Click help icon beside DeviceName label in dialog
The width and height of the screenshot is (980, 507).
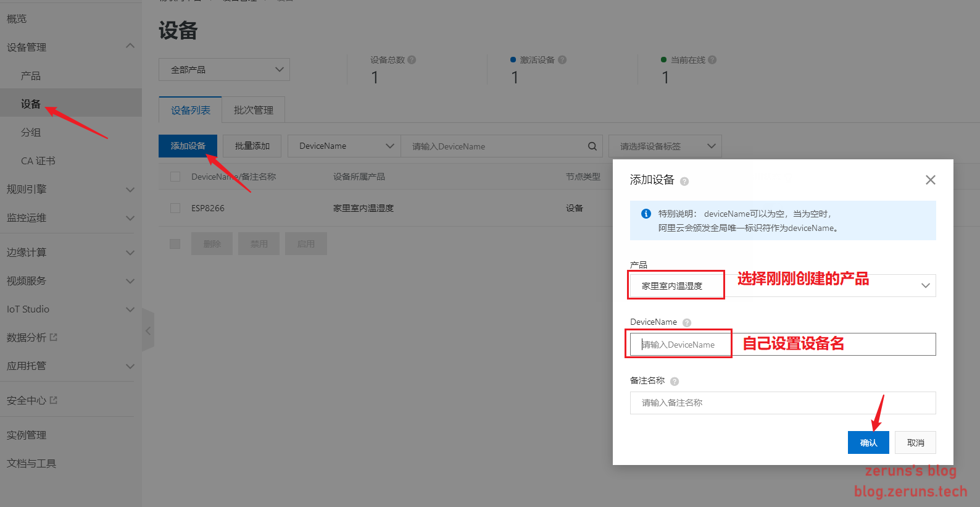[687, 322]
